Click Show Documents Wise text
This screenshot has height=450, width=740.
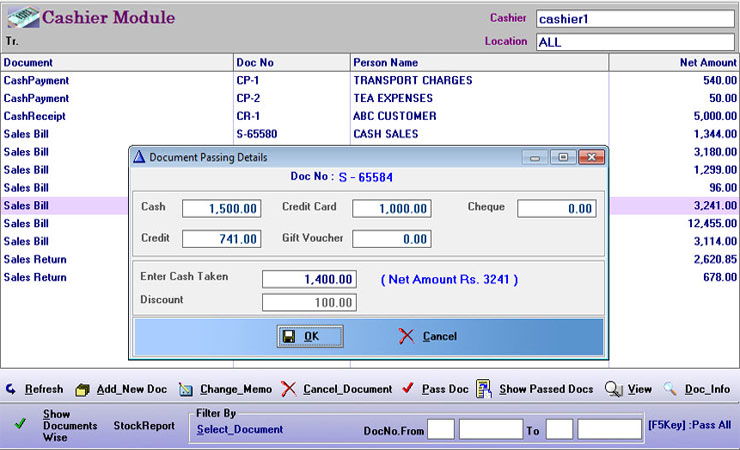[70, 425]
